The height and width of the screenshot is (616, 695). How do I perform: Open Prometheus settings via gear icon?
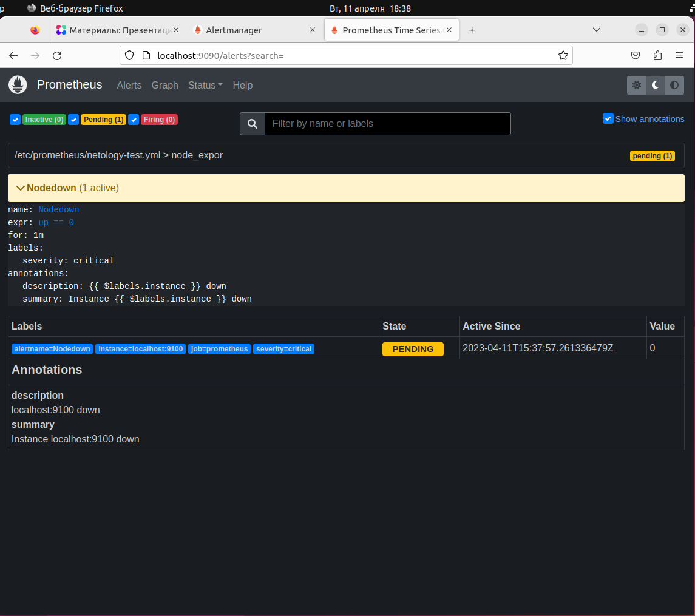click(636, 85)
